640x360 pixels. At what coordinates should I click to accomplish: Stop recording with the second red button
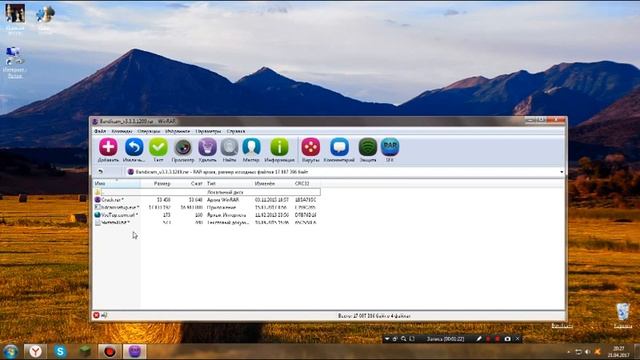click(x=498, y=339)
